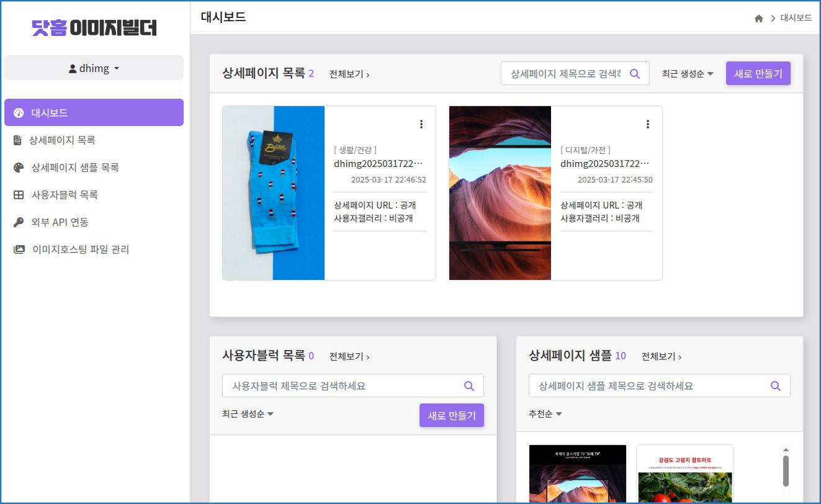The width and height of the screenshot is (821, 504).
Task: Click the image icon for 이미지호스팅 파일 관리
Action: (18, 249)
